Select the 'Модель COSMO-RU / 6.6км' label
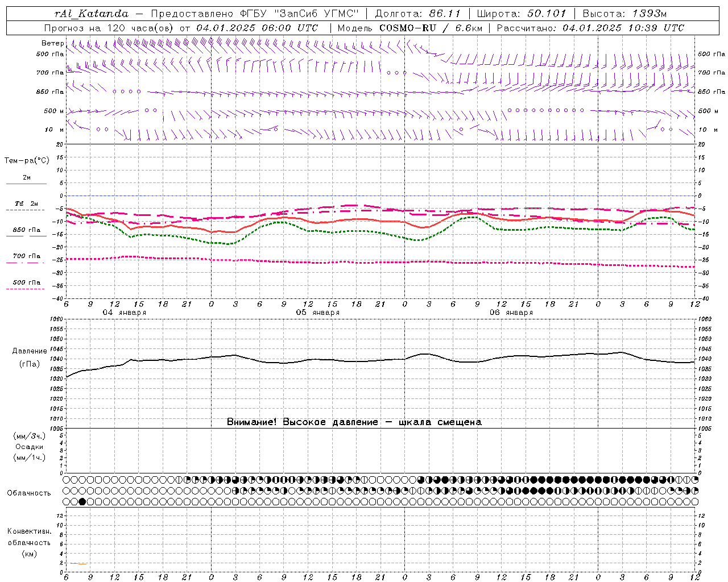Screen dimensions: 728x582 409,28
